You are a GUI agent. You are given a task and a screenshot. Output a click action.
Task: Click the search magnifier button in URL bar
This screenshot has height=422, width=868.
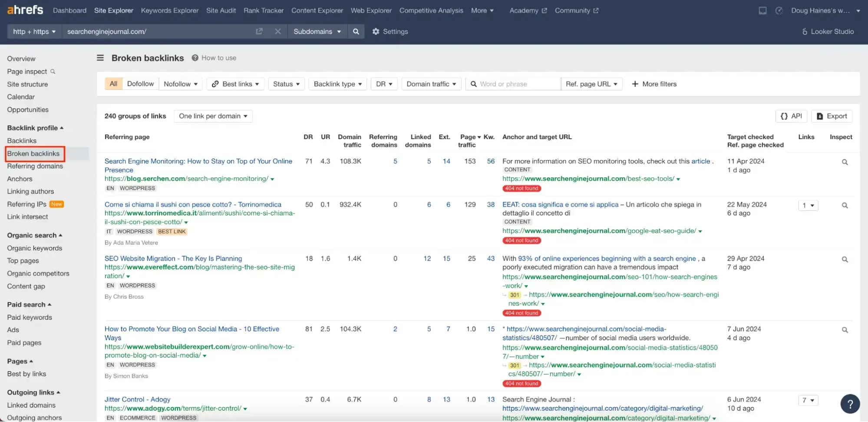coord(356,31)
